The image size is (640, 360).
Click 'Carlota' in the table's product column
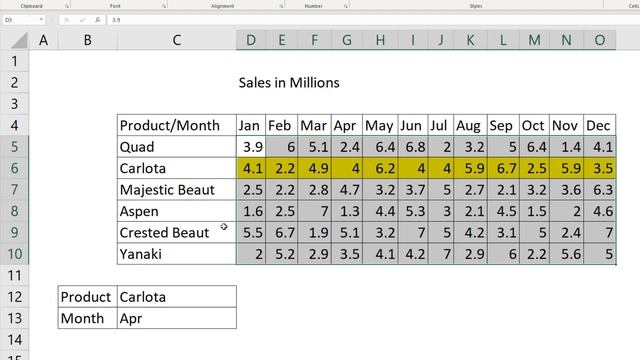pos(177,168)
